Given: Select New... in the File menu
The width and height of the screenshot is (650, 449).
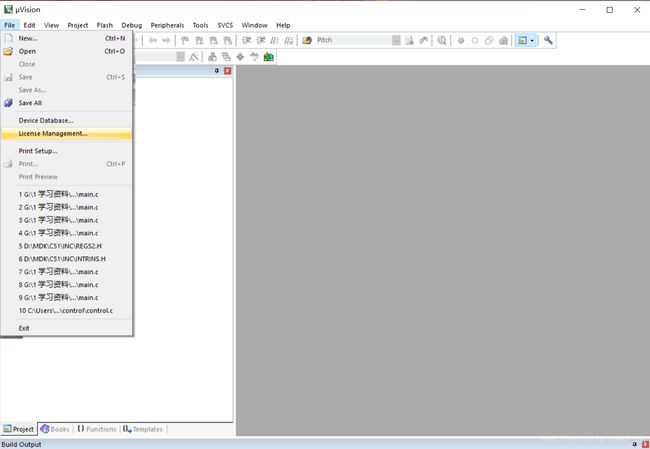Looking at the screenshot, I should click(x=67, y=38).
